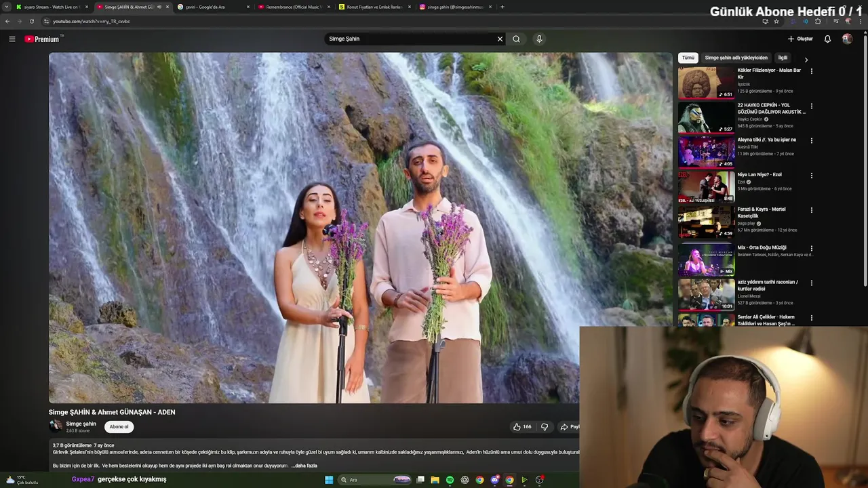Open options for 22 Hayko Cepkin video
The height and width of the screenshot is (488, 868).
tap(811, 106)
